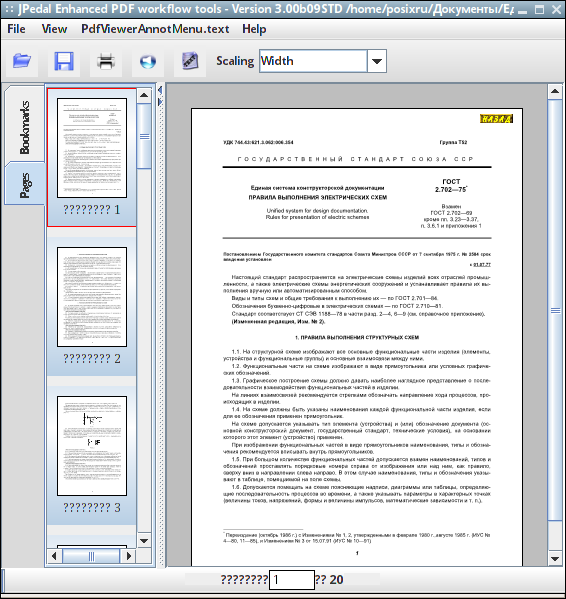Open the Scaling dropdown arrow
This screenshot has height=599, width=566.
click(x=377, y=61)
